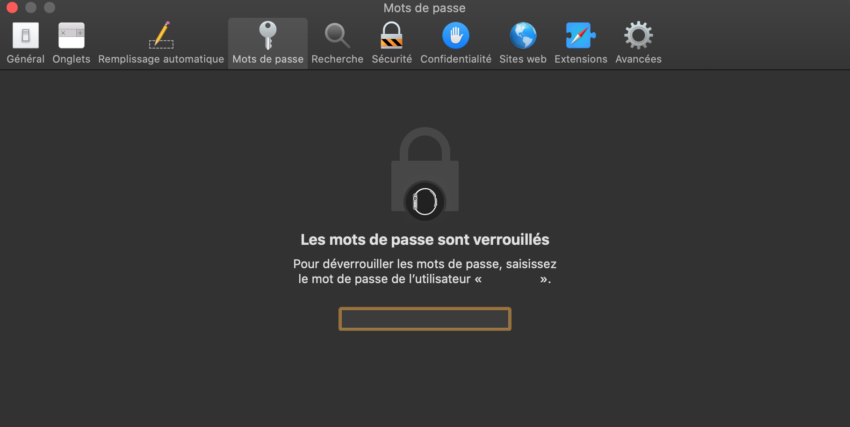Open the Extensions puzzle piece icon
This screenshot has width=850, height=427.
tap(581, 36)
